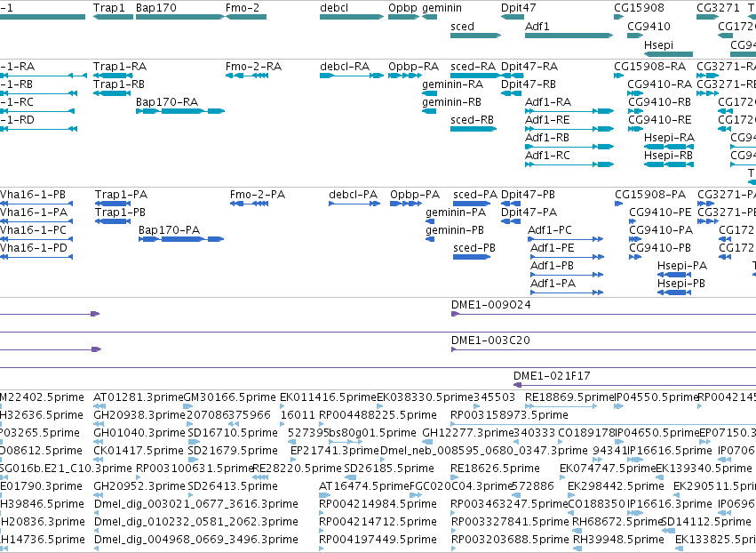Select the sced-PA protein label
The image size is (756, 553).
(x=475, y=195)
